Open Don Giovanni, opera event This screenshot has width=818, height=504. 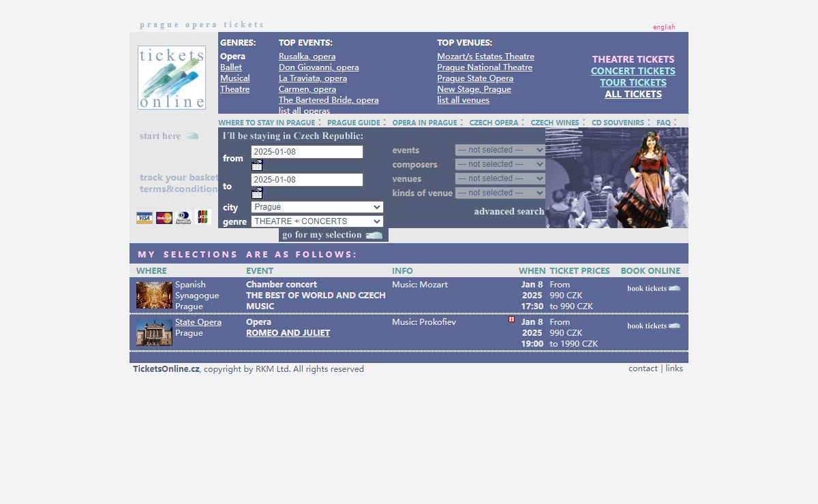click(x=318, y=67)
